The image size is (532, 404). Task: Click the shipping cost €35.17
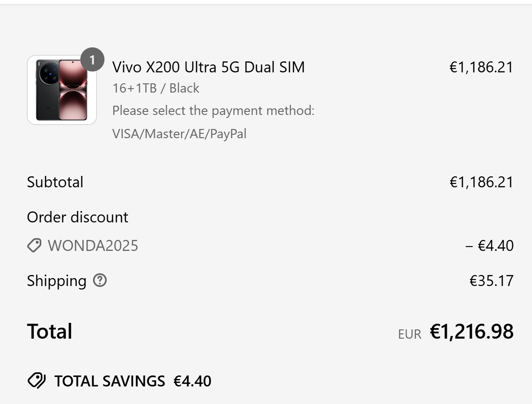(491, 281)
